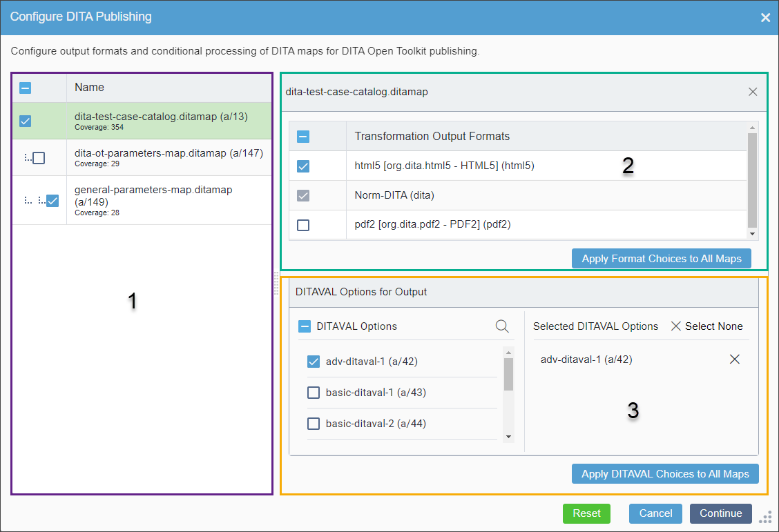Click adv-ditaval-1 in Selected DITAVAL Options
Screen dimensions: 779x532
[586, 359]
